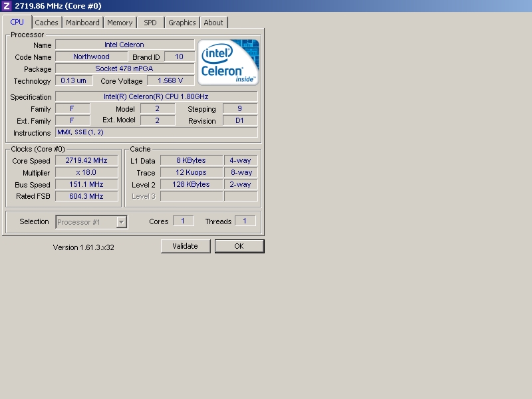Open the Processor #1 selection dropdown
The height and width of the screenshot is (399, 532).
(92, 222)
